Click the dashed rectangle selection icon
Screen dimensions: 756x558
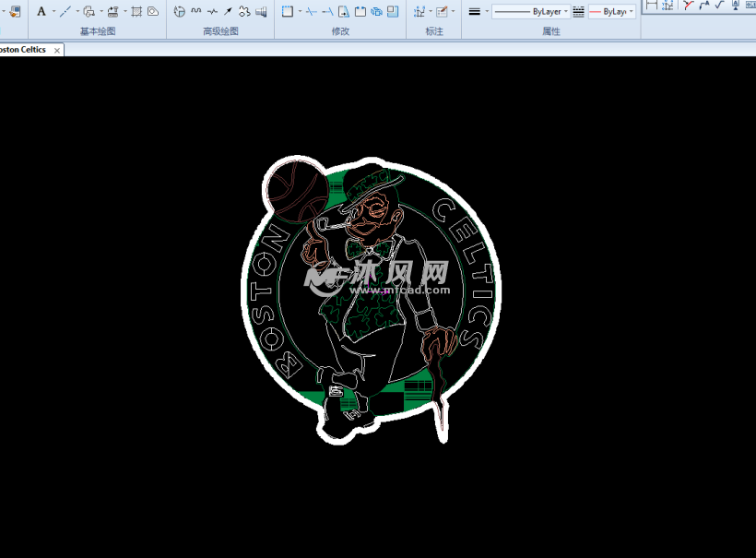[288, 11]
